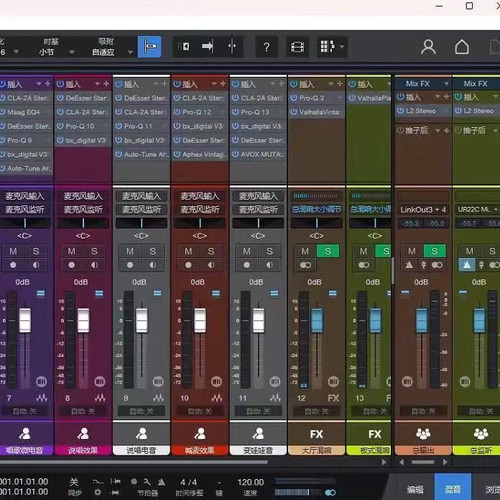Click automation 自动:关 button on channel 10

pyautogui.click(x=200, y=411)
